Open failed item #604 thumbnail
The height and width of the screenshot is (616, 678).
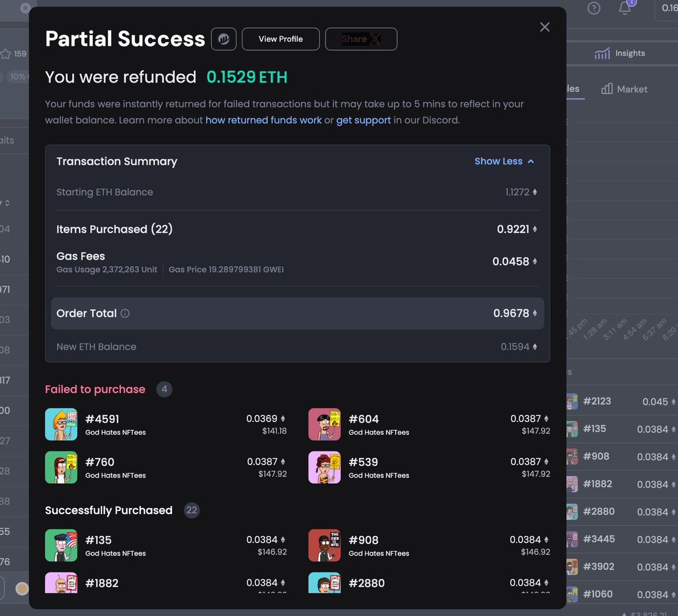point(324,424)
